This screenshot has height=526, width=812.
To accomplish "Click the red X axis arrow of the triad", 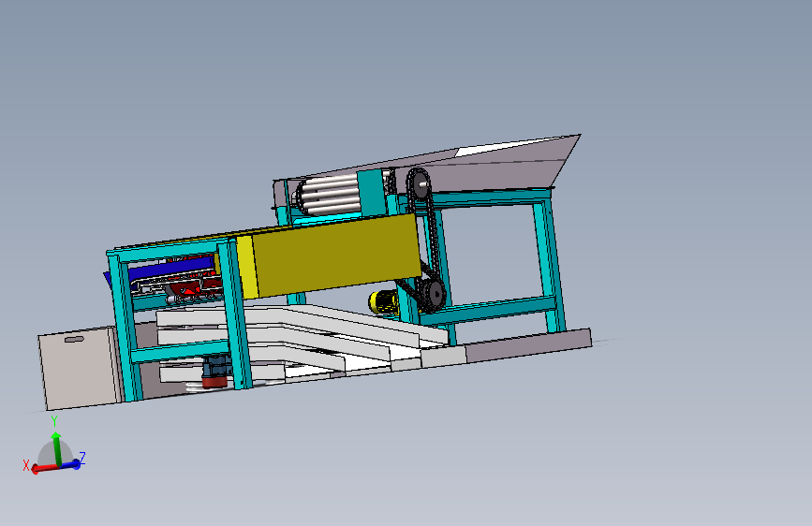I will coord(45,468).
